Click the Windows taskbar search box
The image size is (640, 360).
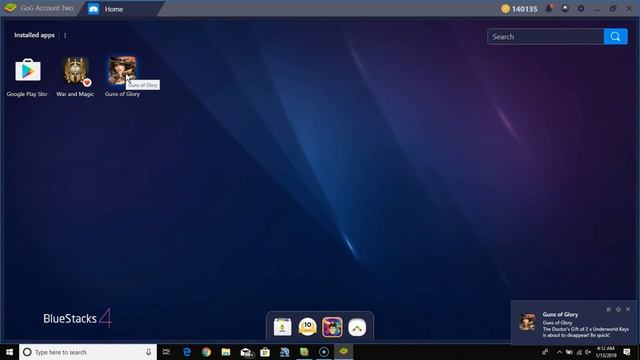88,352
